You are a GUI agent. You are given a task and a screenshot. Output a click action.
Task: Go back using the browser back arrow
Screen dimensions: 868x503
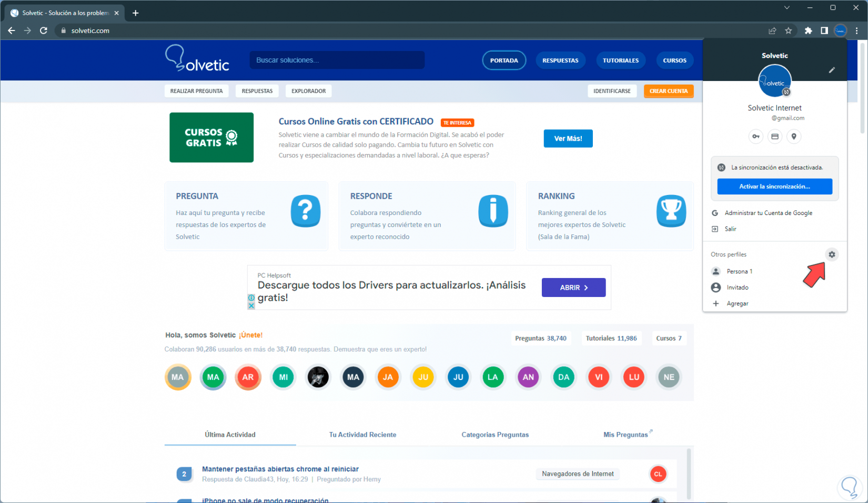[12, 30]
